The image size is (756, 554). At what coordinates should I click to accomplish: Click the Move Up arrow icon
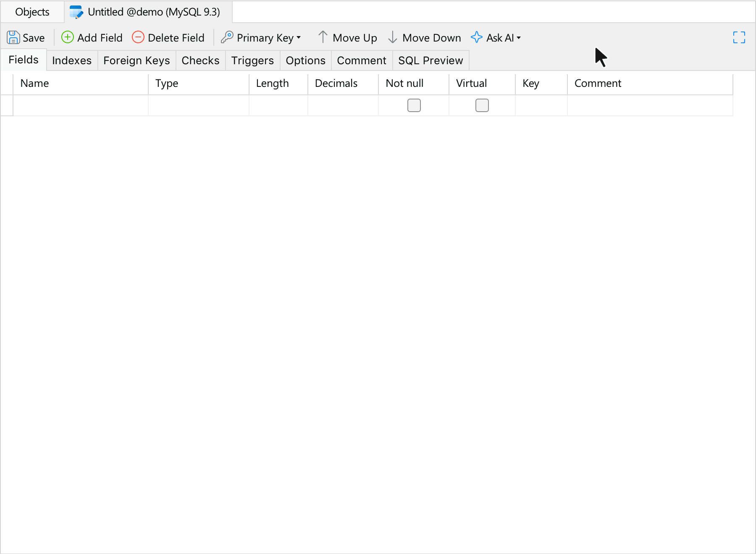coord(323,37)
